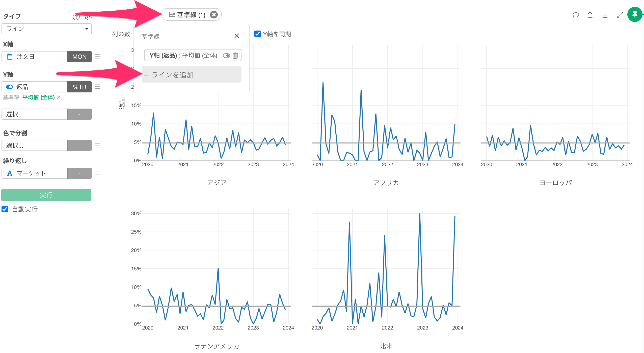The width and height of the screenshot is (644, 353).
Task: Click the comment speech bubble icon
Action: click(x=576, y=15)
